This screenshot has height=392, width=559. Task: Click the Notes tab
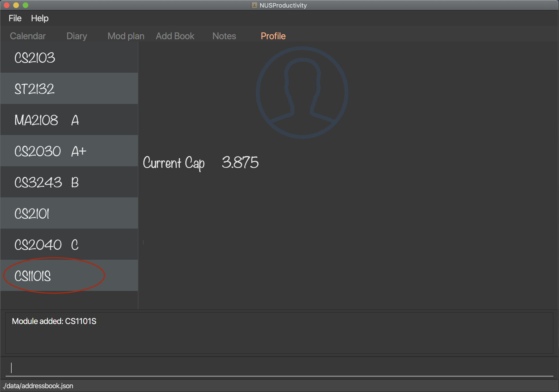pos(224,36)
